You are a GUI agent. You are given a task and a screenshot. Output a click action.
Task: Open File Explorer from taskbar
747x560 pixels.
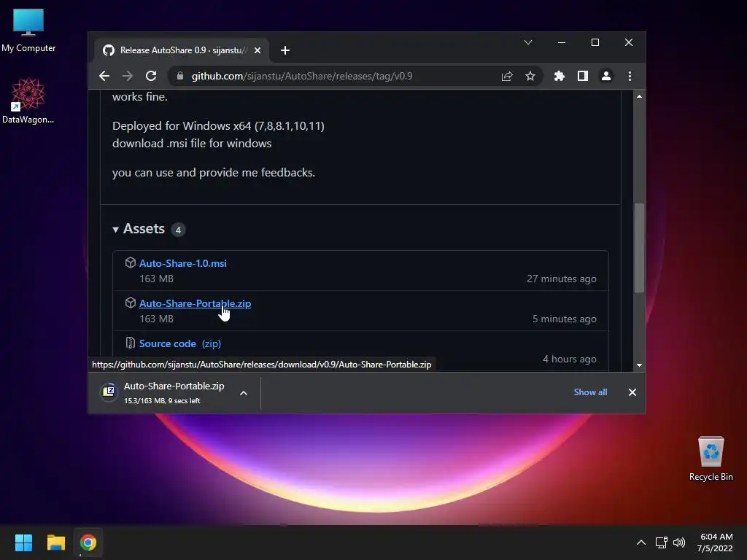55,542
